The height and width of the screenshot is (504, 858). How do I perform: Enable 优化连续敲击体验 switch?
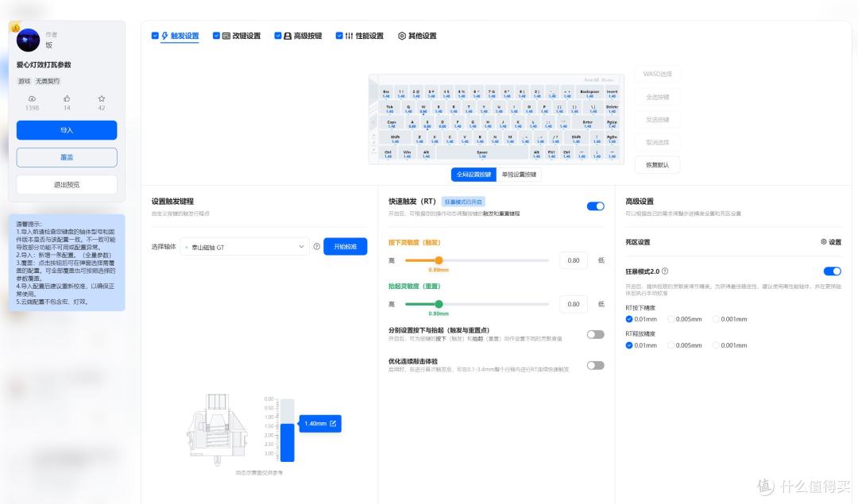point(595,365)
